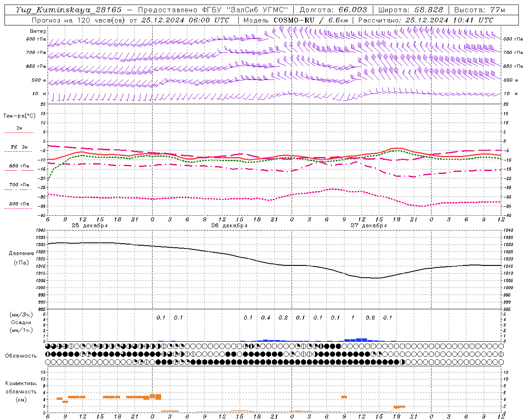Click the 25 декабря date label
The width and height of the screenshot is (525, 420).
click(x=89, y=226)
